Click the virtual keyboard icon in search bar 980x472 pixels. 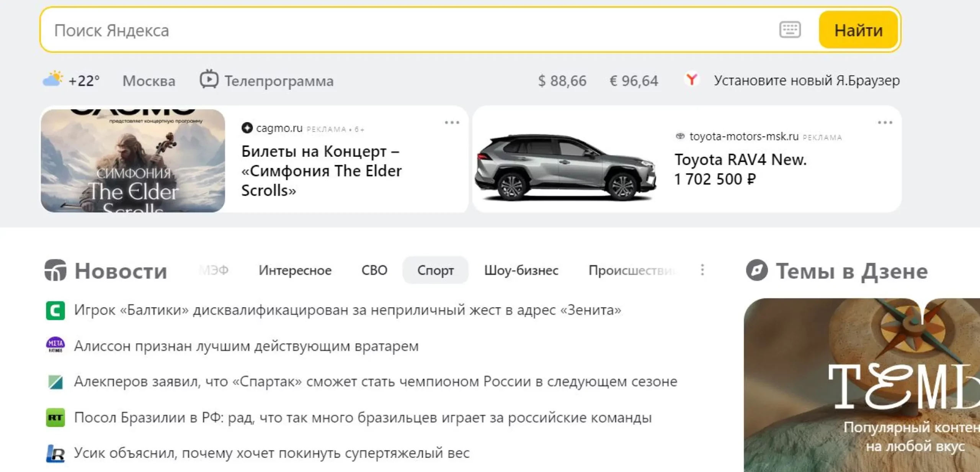pyautogui.click(x=789, y=30)
